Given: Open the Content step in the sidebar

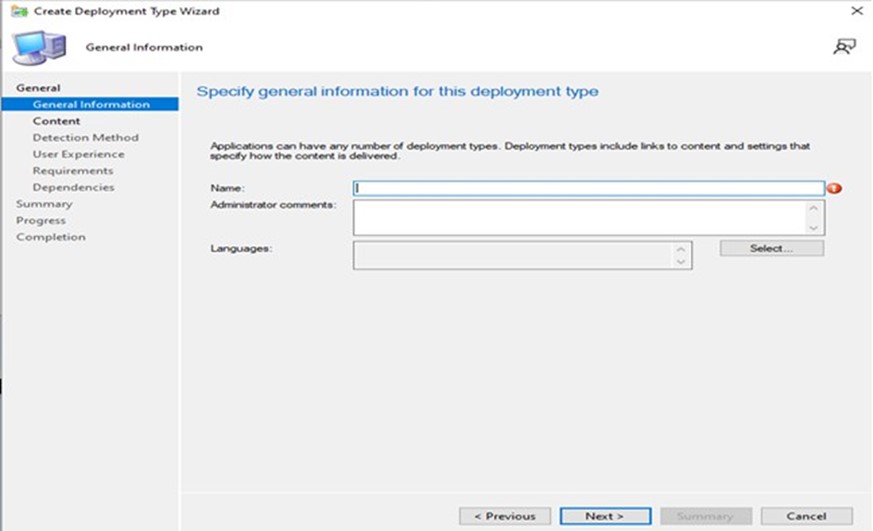Looking at the screenshot, I should click(56, 121).
